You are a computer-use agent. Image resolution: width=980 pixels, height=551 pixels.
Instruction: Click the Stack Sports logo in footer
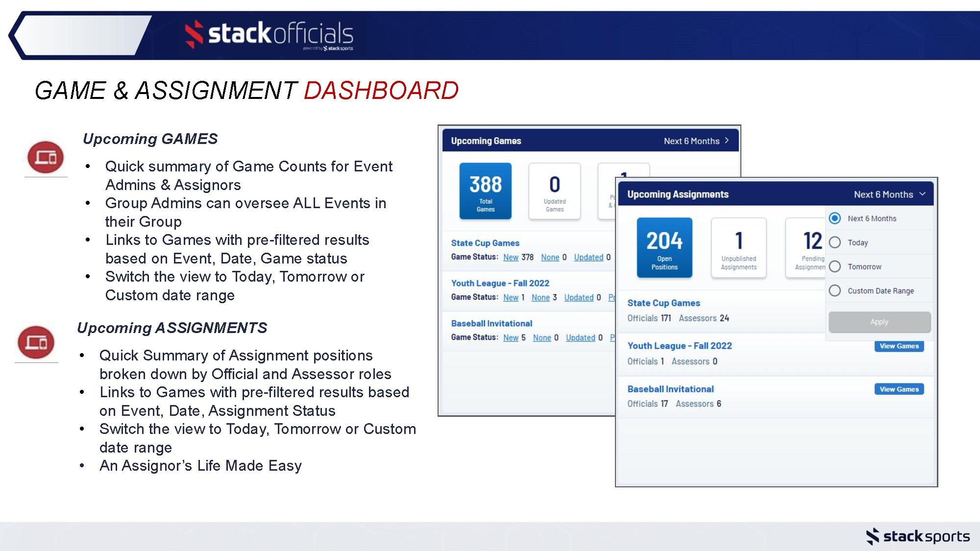click(918, 536)
